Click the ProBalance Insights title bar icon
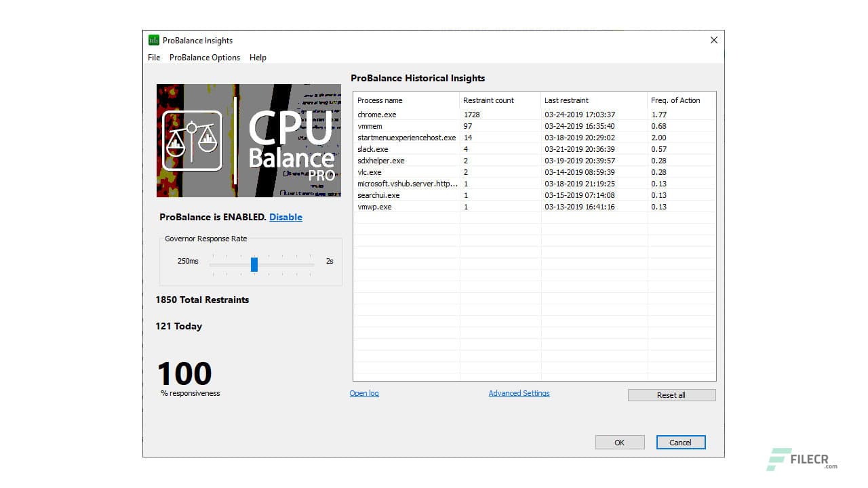This screenshot has height=488, width=868. click(154, 40)
